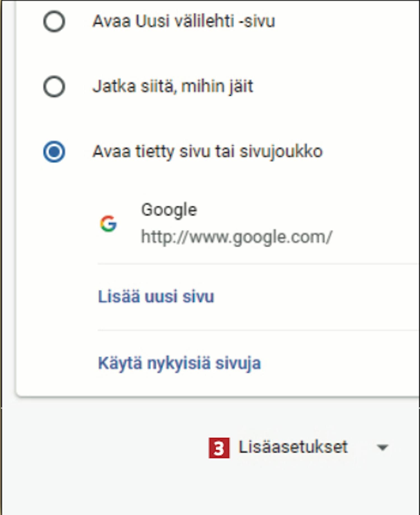
Task: Choose the 'Avaa tietty sivu tai sivujoukko' radio
Action: click(54, 152)
